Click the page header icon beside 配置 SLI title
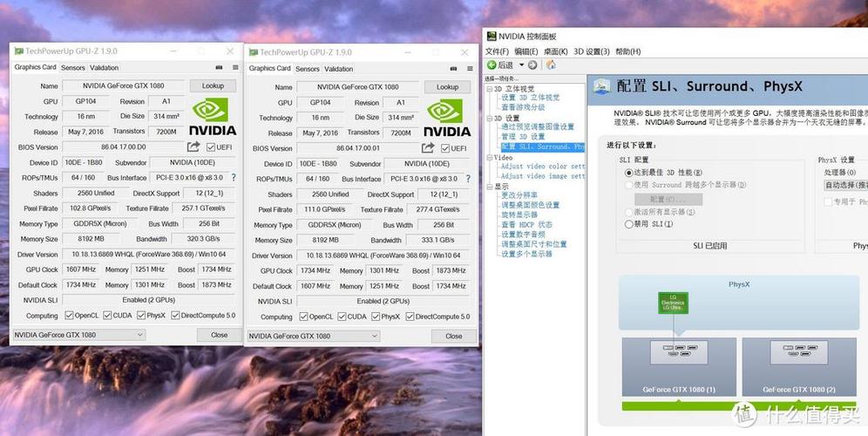 [601, 85]
